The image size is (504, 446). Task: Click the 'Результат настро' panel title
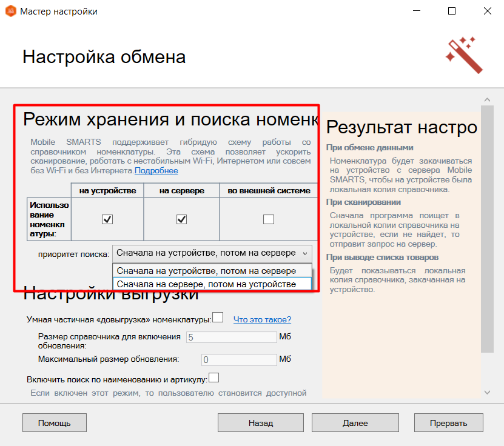[402, 127]
